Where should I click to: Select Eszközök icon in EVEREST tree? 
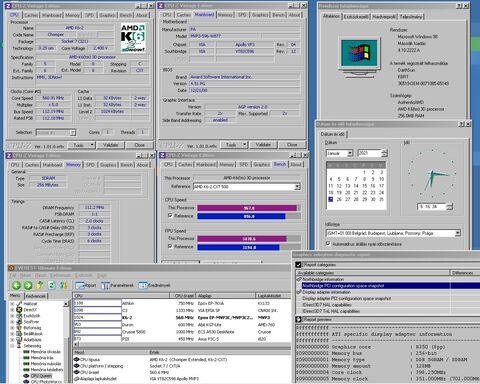[19, 316]
